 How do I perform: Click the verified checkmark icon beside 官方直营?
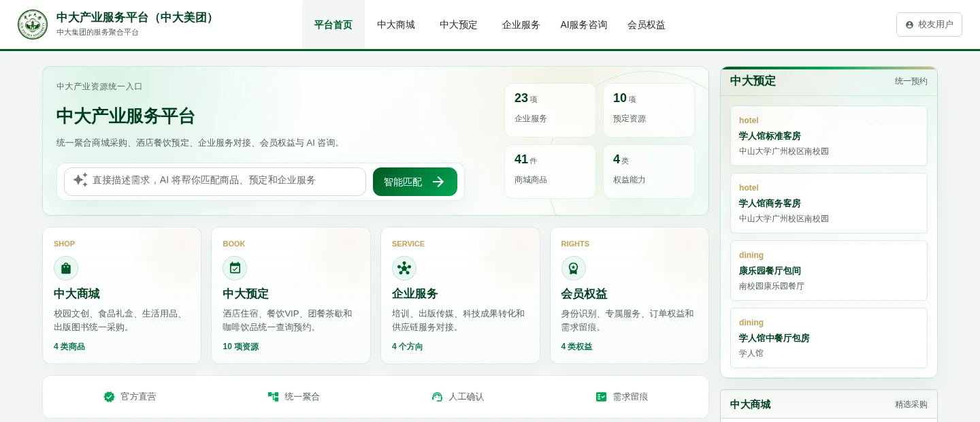109,397
